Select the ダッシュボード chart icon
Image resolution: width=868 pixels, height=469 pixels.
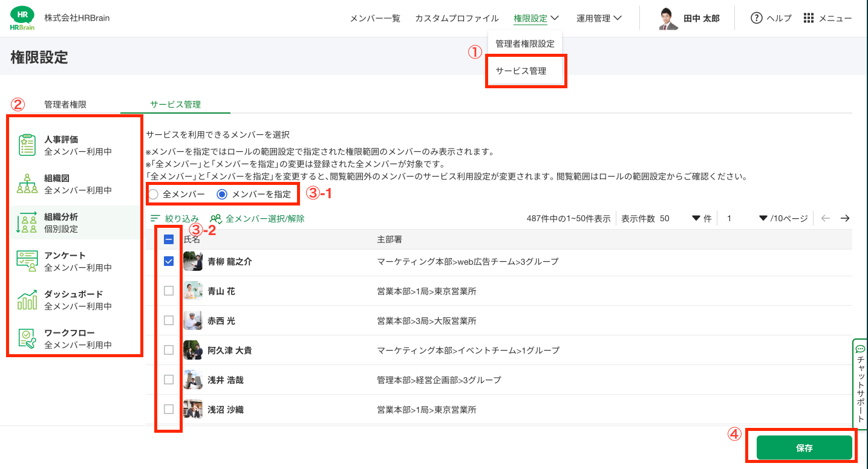pos(27,300)
